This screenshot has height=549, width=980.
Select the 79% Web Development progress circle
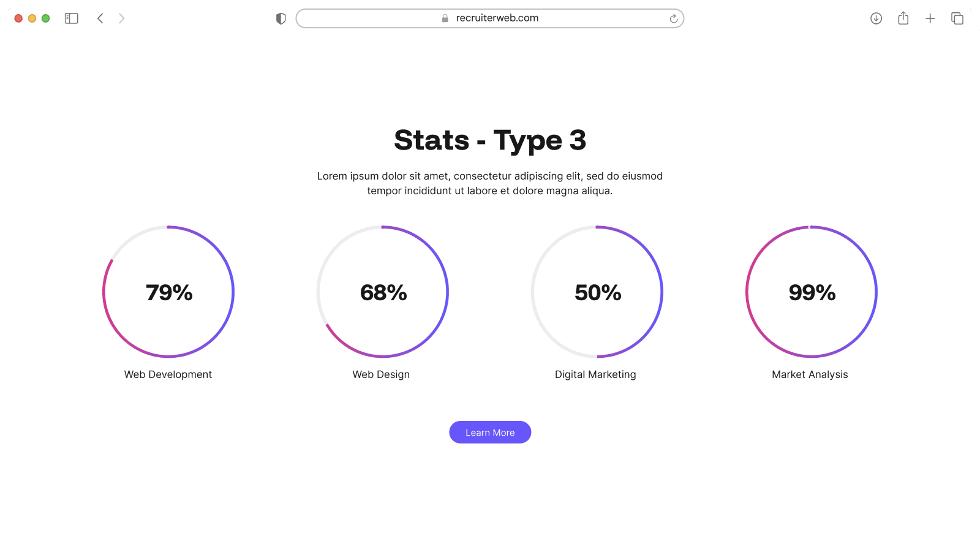point(168,292)
